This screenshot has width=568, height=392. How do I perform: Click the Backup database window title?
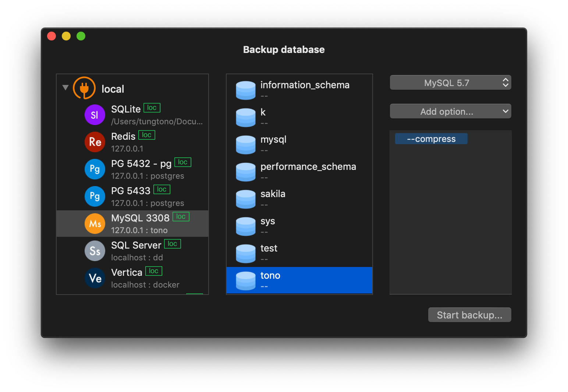284,50
